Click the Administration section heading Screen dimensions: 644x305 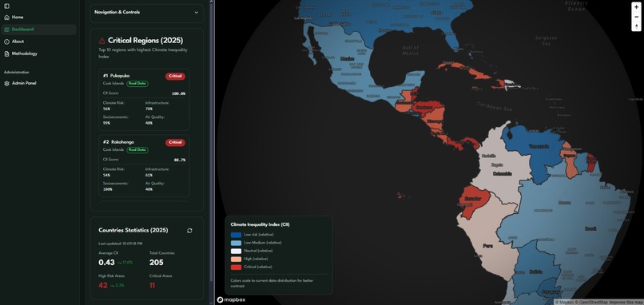click(x=17, y=72)
